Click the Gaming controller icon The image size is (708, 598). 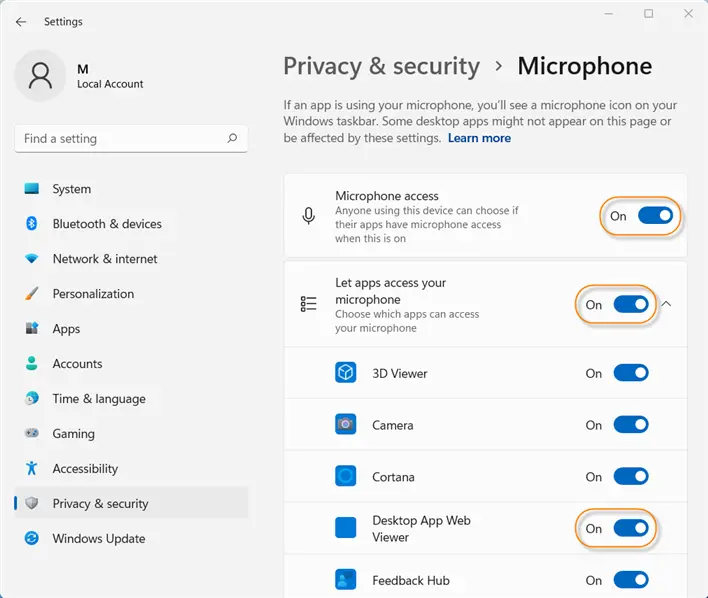32,433
